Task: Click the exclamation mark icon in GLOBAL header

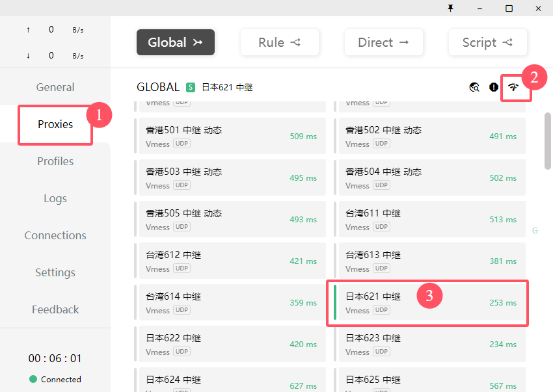Action: tap(494, 87)
